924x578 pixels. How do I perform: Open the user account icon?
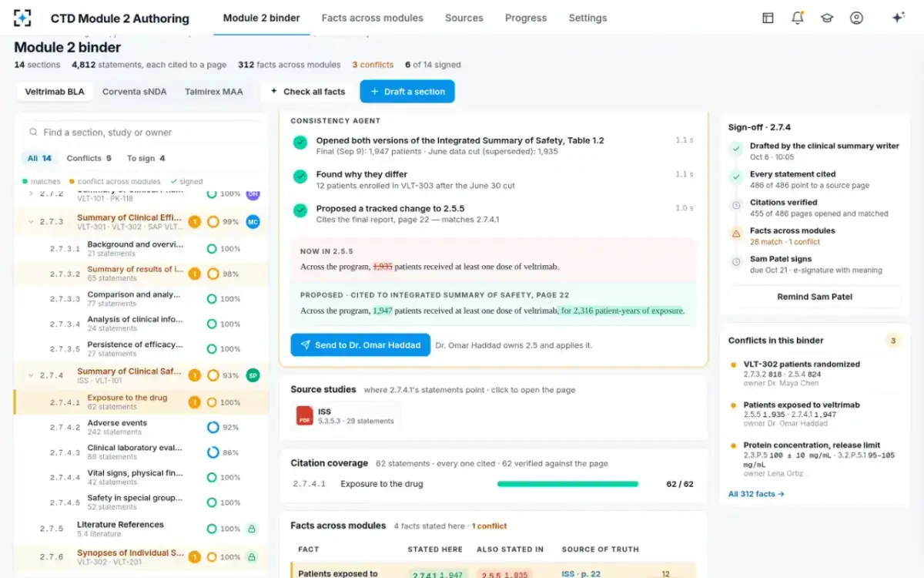pos(856,18)
